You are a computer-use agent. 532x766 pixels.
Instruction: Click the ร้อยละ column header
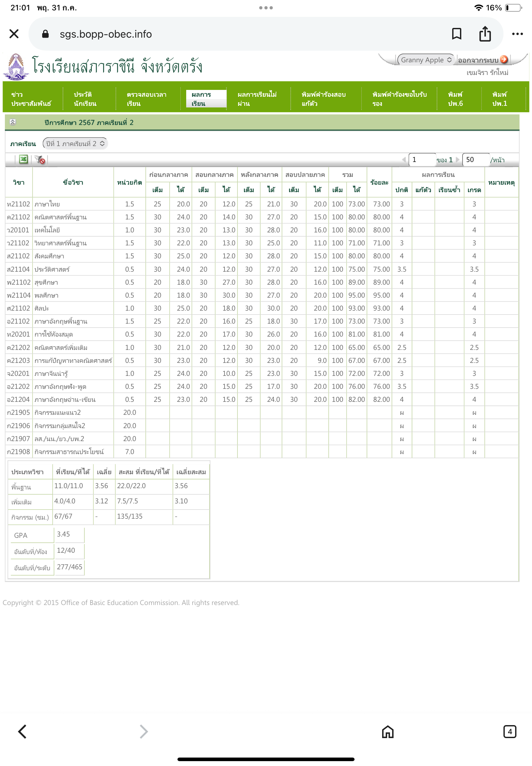coord(379,182)
